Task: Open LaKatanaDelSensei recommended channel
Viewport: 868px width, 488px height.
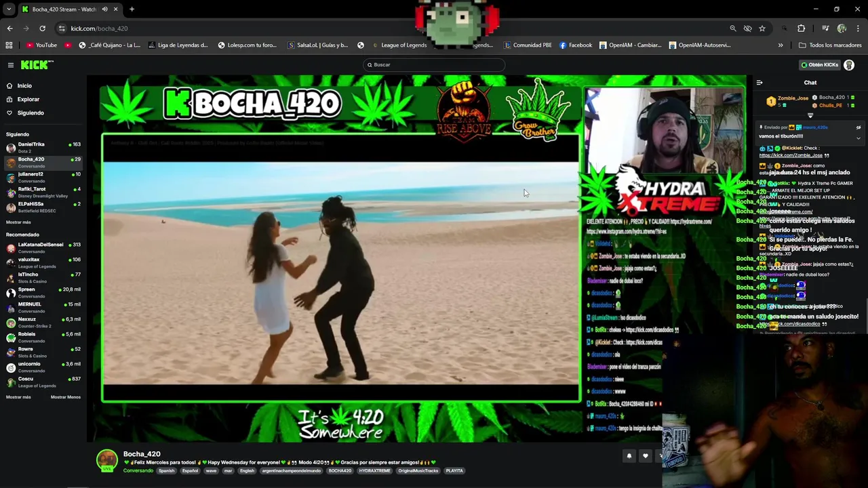Action: [x=43, y=247]
